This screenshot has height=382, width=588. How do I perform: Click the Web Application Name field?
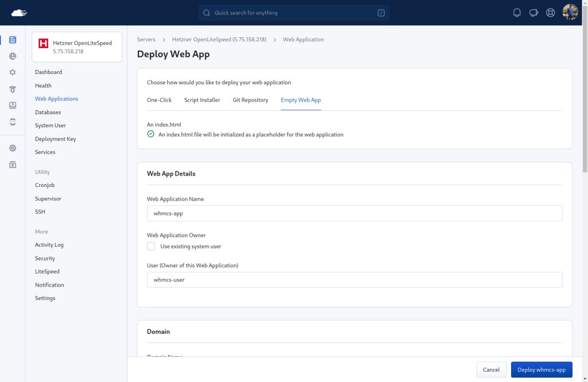354,213
